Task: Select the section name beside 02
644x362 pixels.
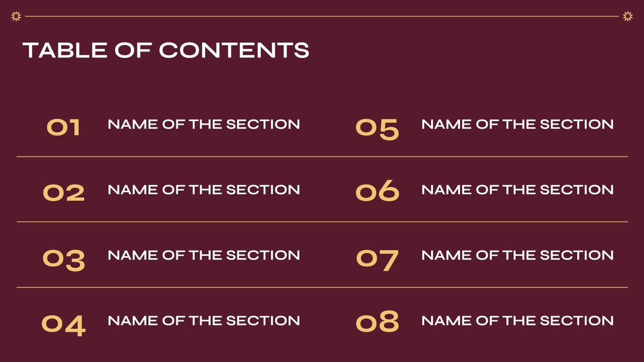Action: click(204, 190)
